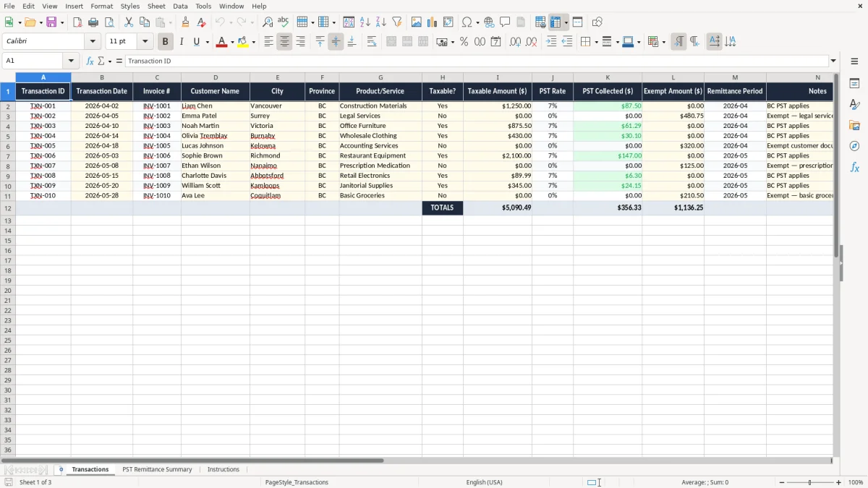Click the zoom in plus button
The image size is (868, 488).
click(x=839, y=482)
